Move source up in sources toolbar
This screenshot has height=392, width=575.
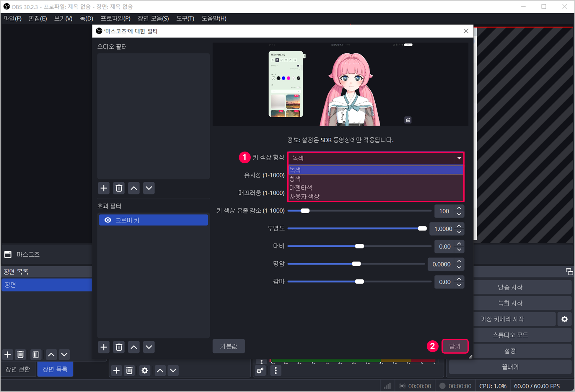[160, 370]
